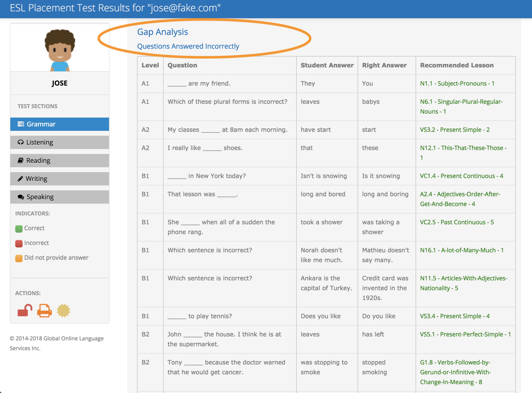
Task: Click the orange printer icon
Action: [44, 311]
